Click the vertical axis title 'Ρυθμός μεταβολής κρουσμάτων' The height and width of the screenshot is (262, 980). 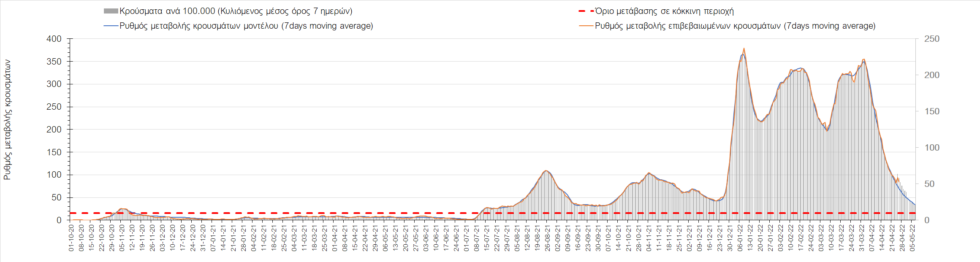tap(7, 119)
